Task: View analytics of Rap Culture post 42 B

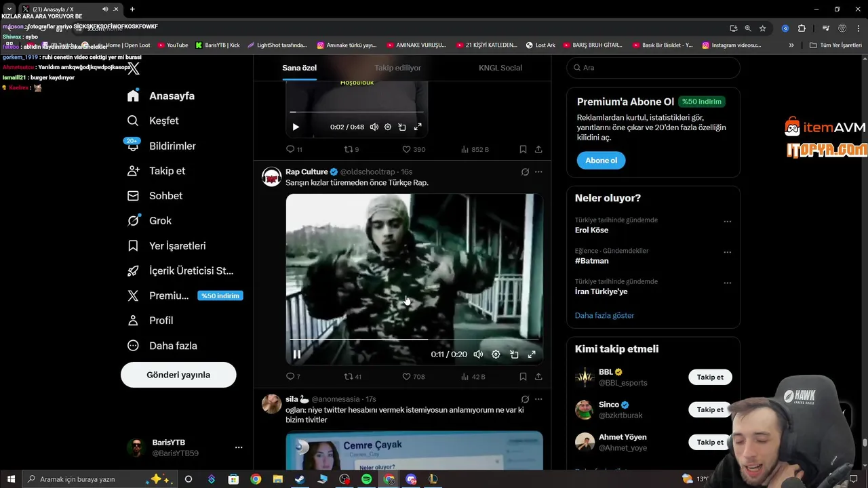Action: (473, 377)
